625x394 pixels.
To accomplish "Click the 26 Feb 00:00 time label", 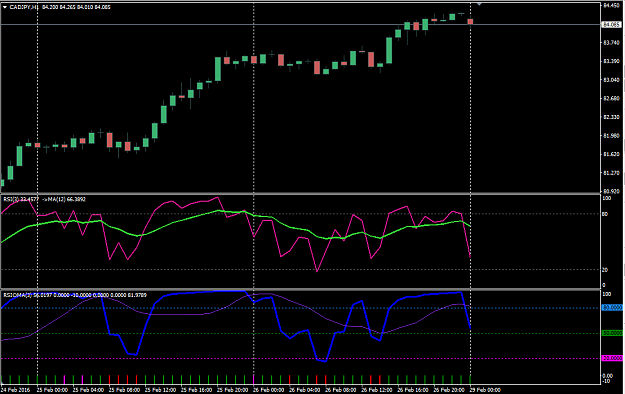I will pyautogui.click(x=269, y=390).
